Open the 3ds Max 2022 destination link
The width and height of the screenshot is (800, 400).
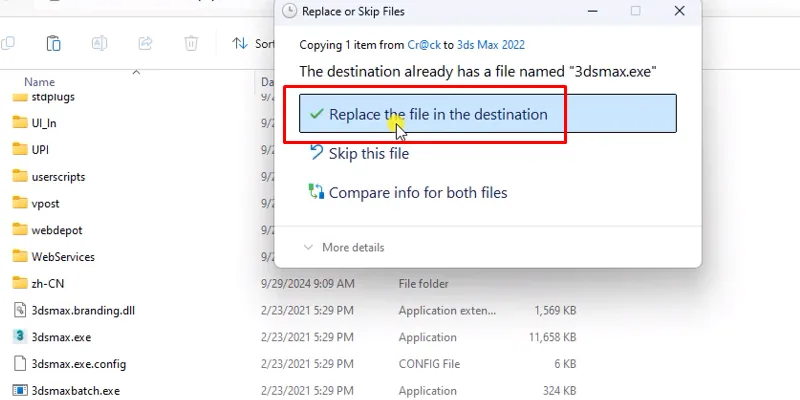[491, 45]
